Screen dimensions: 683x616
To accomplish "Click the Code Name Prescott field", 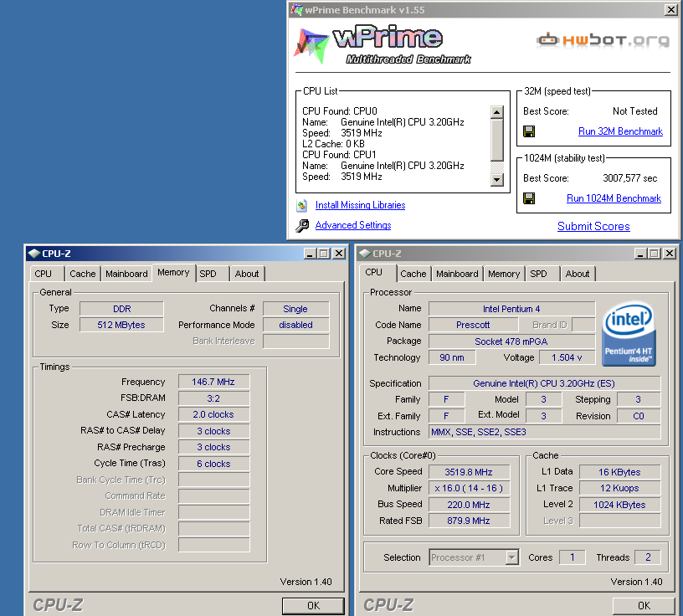I will 474,325.
